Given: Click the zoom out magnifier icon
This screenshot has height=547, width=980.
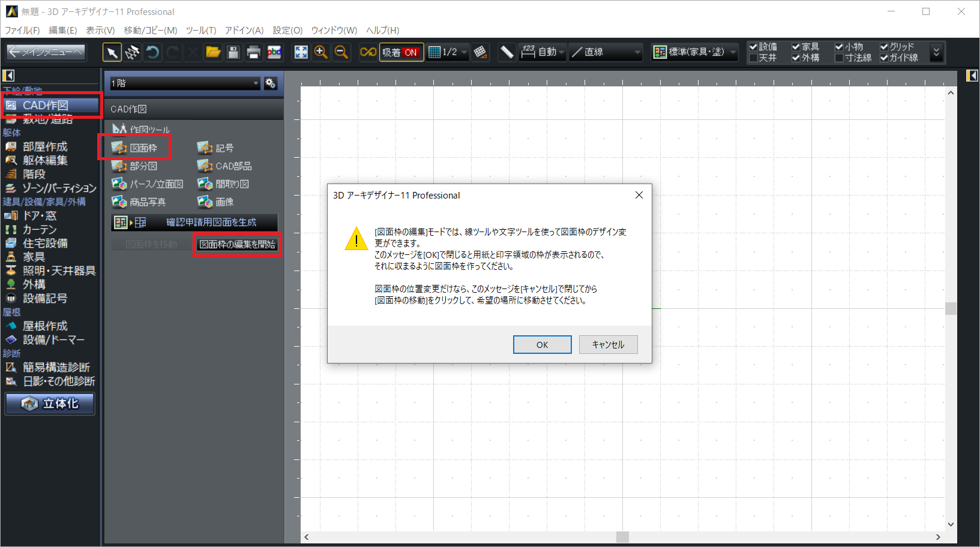Looking at the screenshot, I should (341, 53).
